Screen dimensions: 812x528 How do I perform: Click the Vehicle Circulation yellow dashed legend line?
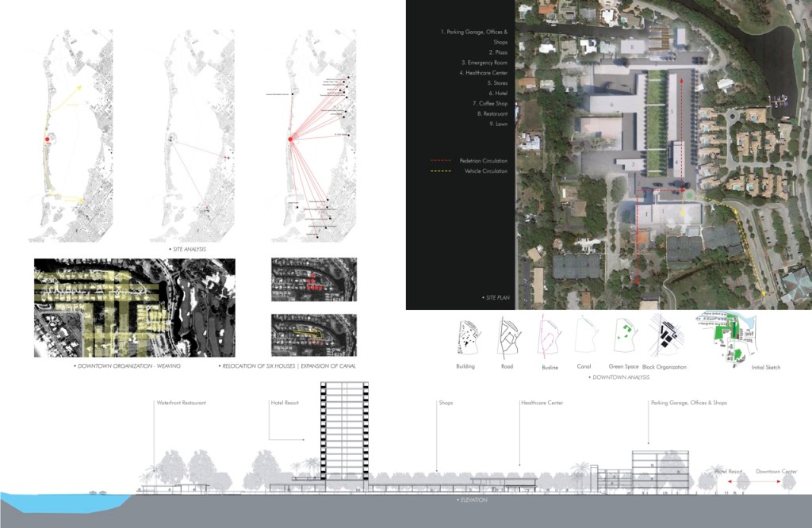(439, 171)
